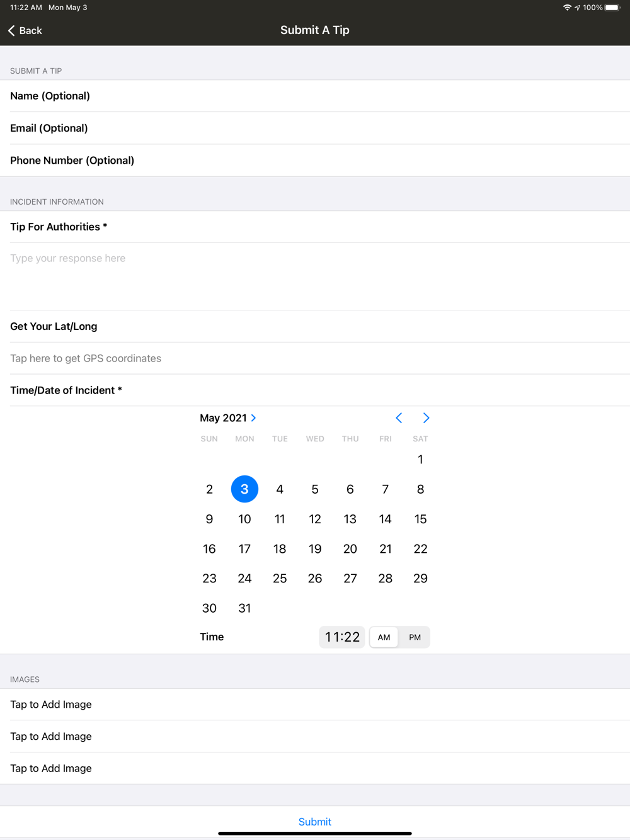
Task: Tap the 'Get Your Lat/Long' label
Action: point(54,326)
